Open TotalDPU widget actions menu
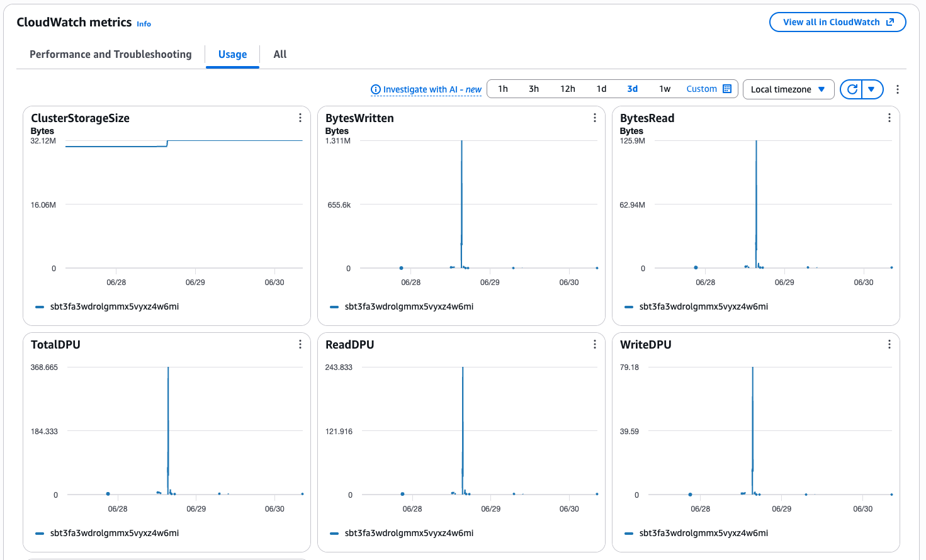The width and height of the screenshot is (926, 560). (300, 344)
